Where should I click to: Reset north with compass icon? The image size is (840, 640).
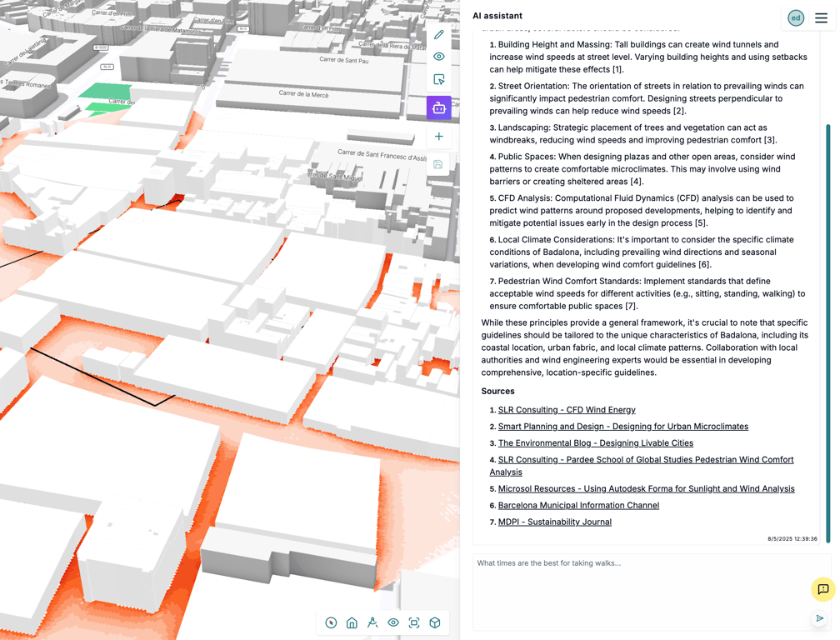(x=331, y=622)
